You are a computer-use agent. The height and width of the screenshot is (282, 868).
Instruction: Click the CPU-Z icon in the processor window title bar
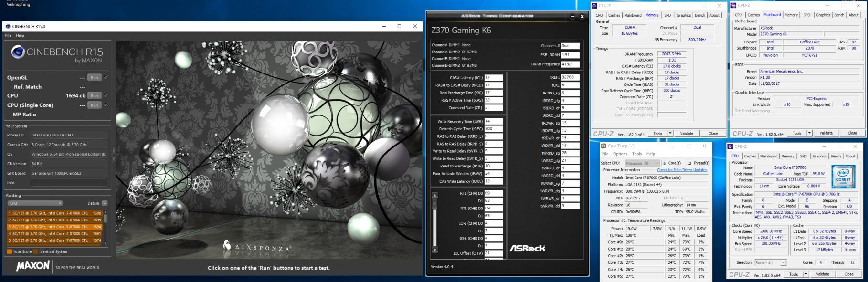pos(730,146)
